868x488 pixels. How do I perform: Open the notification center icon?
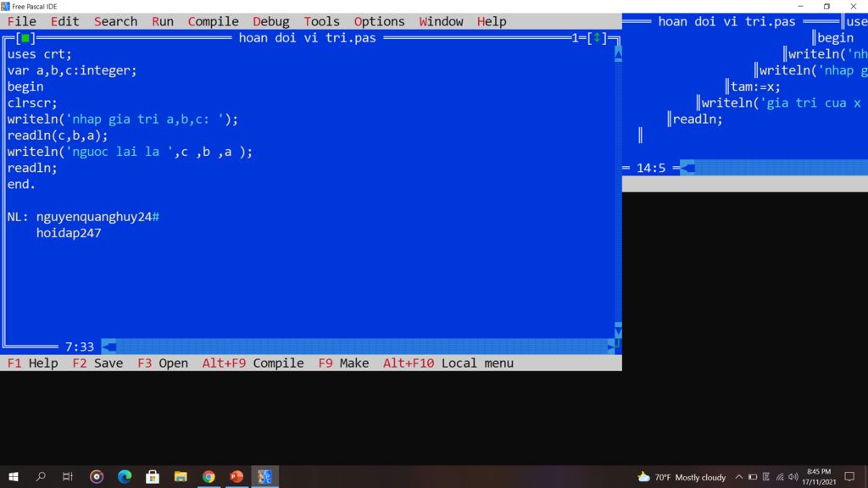(x=849, y=477)
